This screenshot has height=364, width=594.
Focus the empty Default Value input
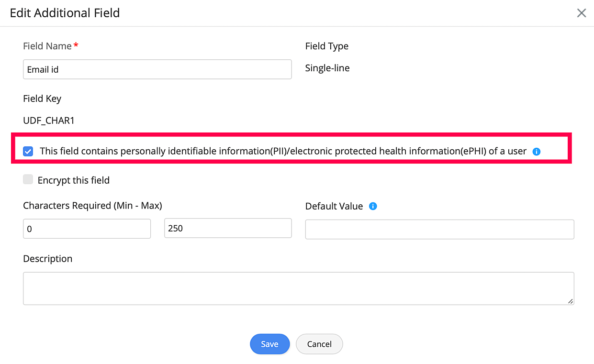[x=439, y=229]
